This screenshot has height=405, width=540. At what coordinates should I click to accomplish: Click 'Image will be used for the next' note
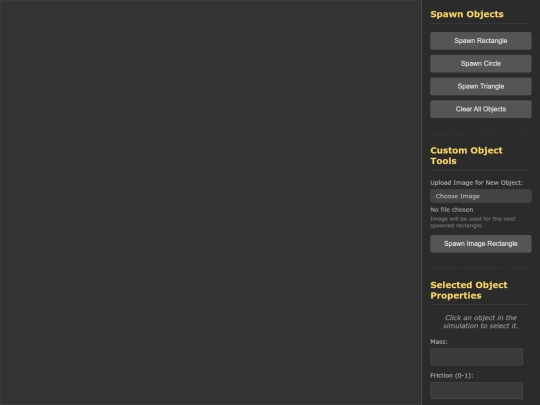[472, 222]
